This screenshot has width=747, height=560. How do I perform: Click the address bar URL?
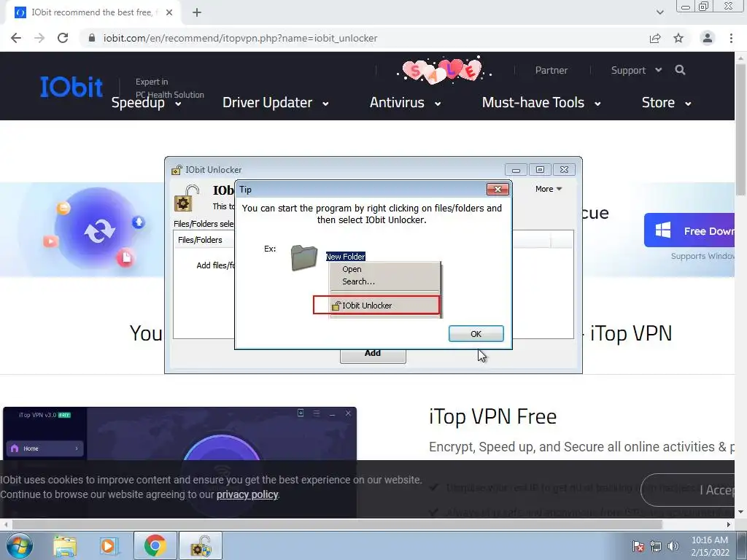[240, 38]
